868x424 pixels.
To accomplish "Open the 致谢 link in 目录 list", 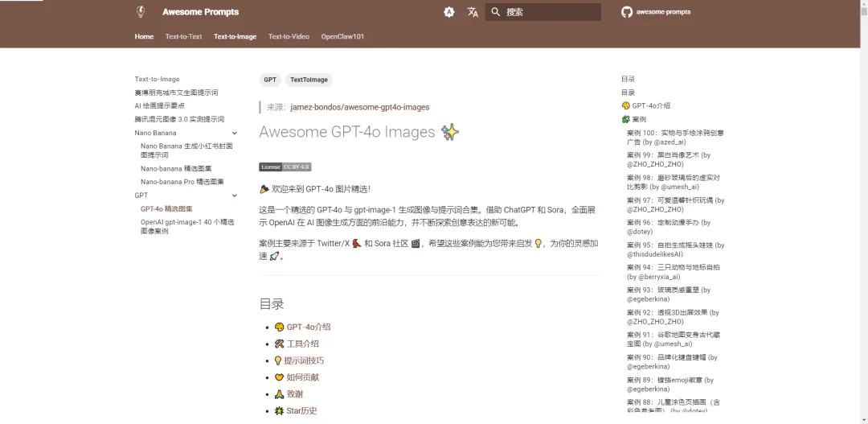I will [x=294, y=394].
